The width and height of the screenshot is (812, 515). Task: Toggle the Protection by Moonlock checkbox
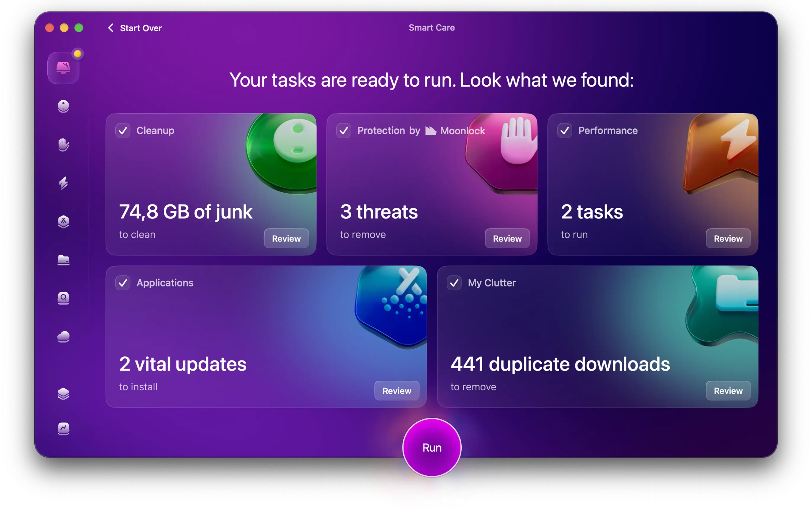344,131
